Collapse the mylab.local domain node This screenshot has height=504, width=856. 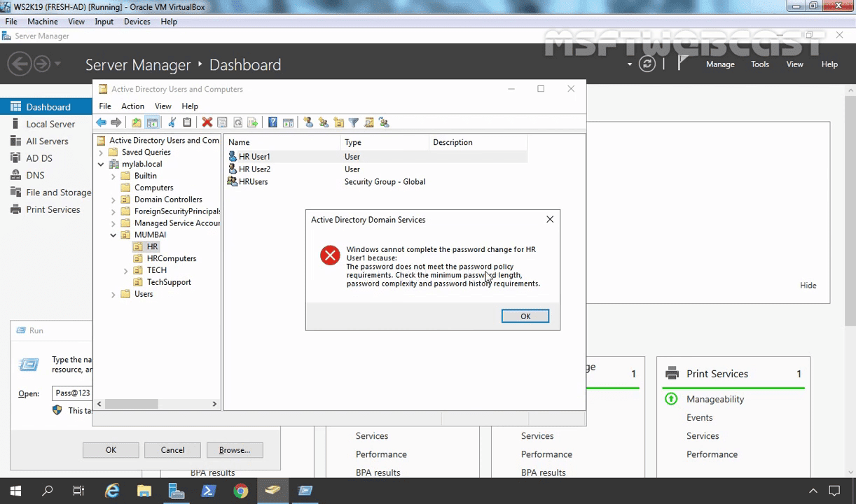pos(101,164)
